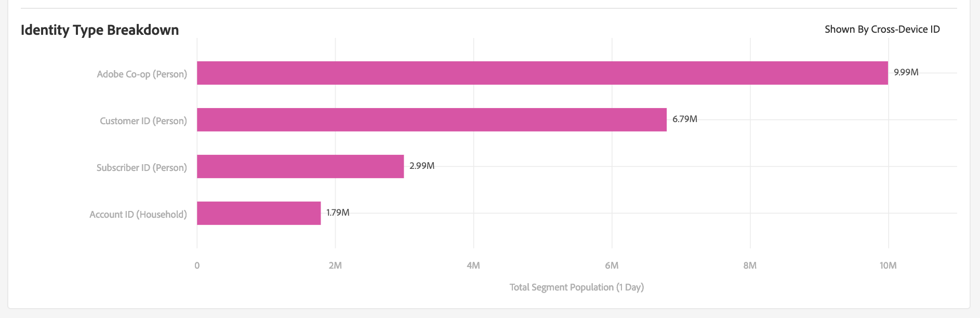Select the Subscriber ID (Person) axis label
The height and width of the screenshot is (318, 980).
(142, 168)
